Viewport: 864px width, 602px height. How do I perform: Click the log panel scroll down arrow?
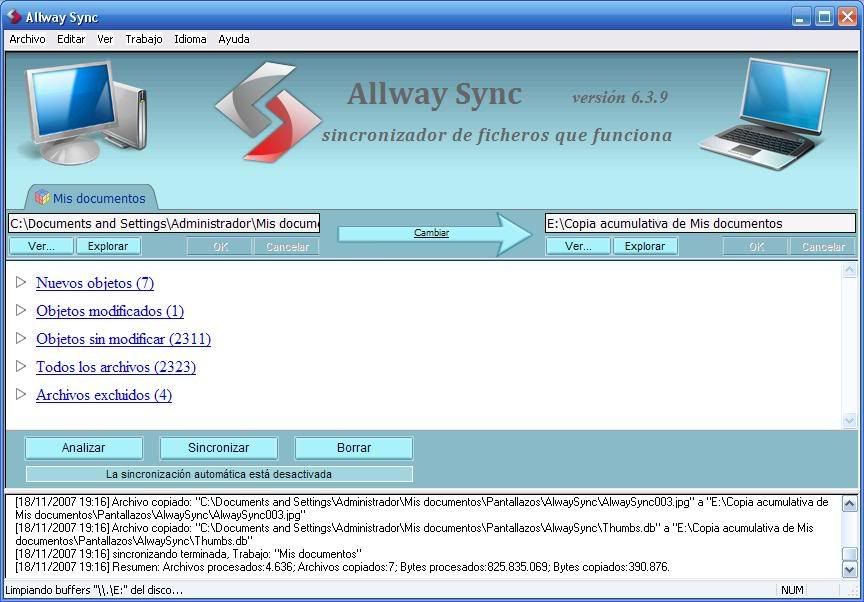[850, 569]
